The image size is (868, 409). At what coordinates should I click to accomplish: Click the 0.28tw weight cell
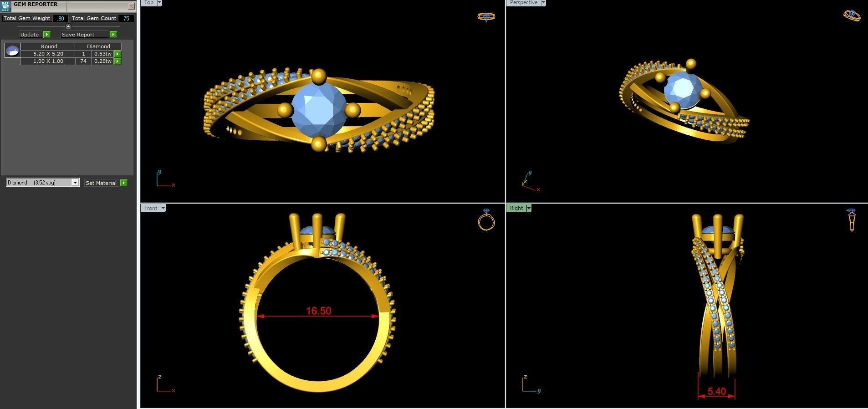click(103, 61)
